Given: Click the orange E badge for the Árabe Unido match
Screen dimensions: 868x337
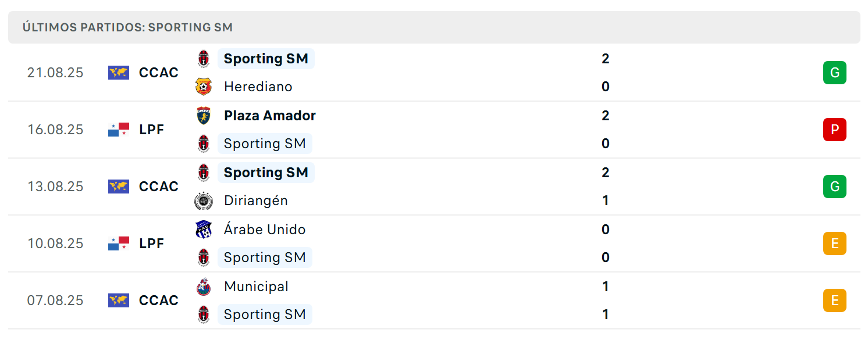Looking at the screenshot, I should [835, 243].
